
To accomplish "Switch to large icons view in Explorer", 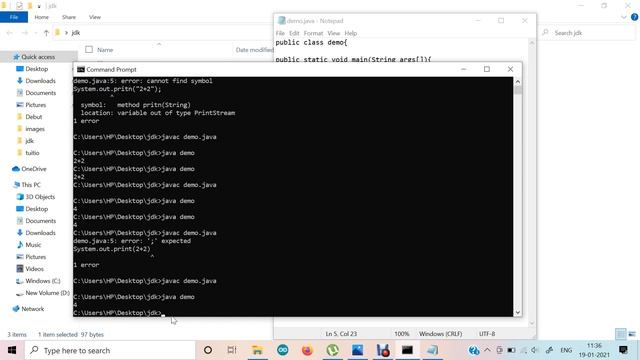I will click(x=632, y=334).
